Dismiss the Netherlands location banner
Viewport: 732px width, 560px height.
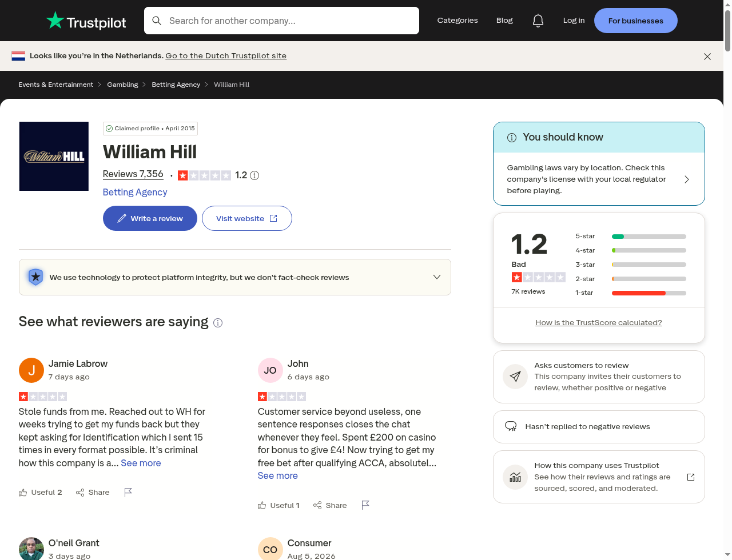(x=707, y=57)
